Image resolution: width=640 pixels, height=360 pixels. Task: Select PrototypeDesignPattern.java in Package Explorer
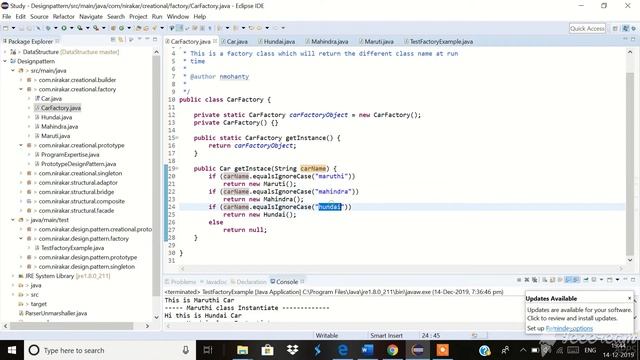(x=78, y=164)
